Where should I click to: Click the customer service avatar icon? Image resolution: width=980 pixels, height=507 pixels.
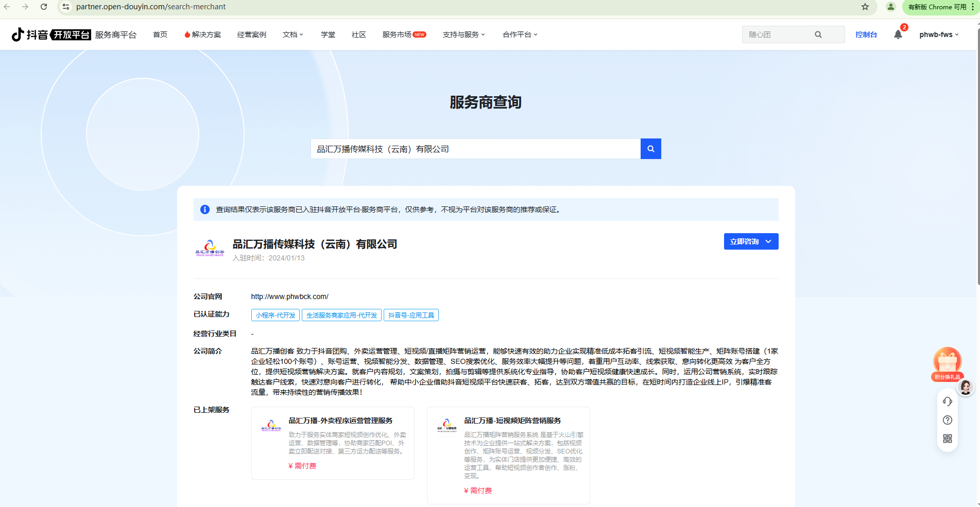pos(966,387)
